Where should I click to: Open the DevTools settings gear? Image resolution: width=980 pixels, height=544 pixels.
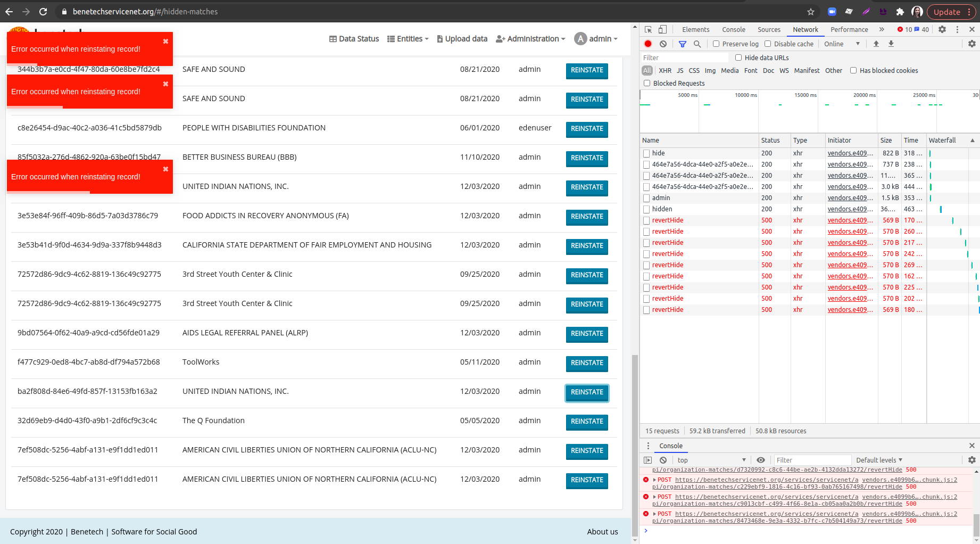(943, 29)
